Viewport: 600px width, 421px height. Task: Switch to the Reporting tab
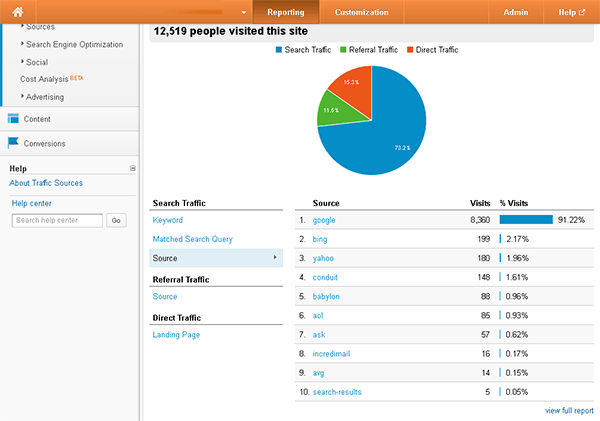[286, 12]
